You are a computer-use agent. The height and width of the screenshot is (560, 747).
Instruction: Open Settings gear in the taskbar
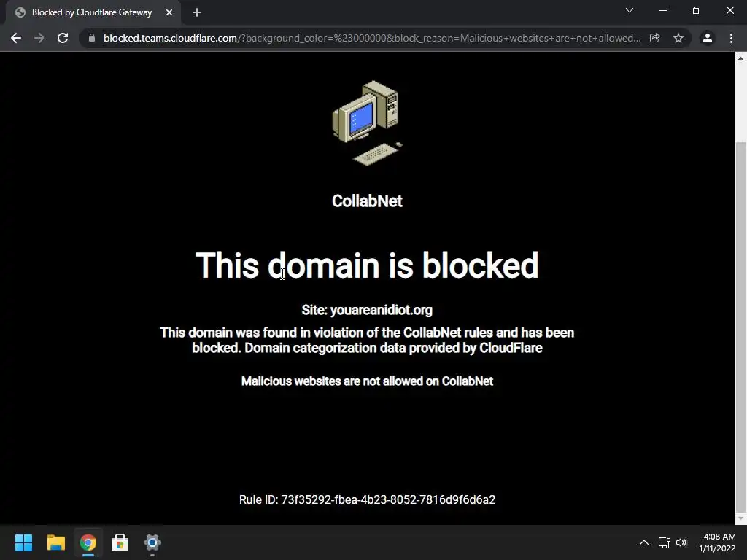tap(152, 542)
